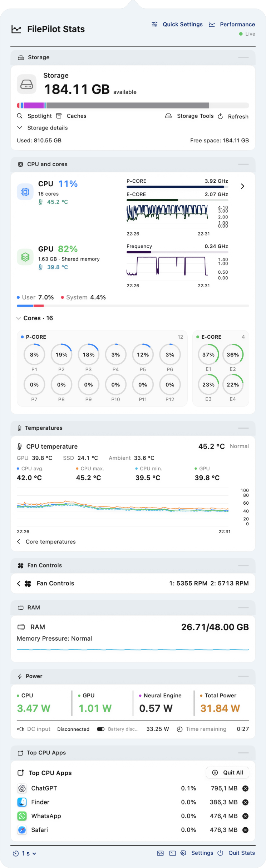Click the Time remaining clock icon
The height and width of the screenshot is (868, 266).
180,729
